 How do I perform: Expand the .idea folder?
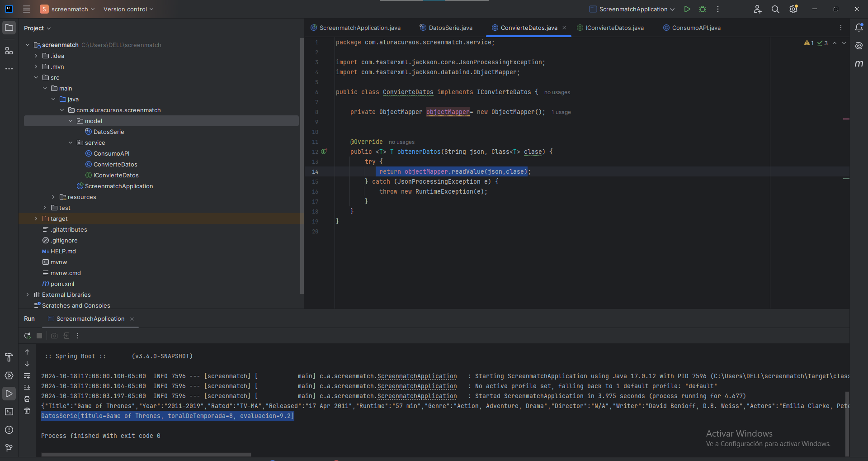click(x=36, y=56)
